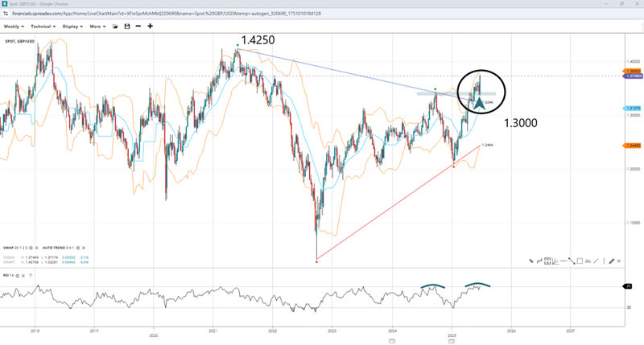
Task: Click the Chrome address bar URL
Action: [x=161, y=14]
